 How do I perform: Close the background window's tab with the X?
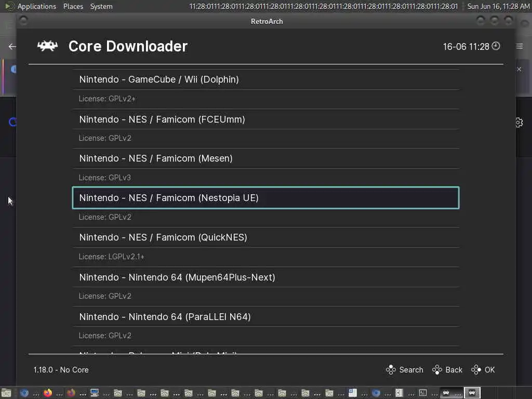click(519, 69)
